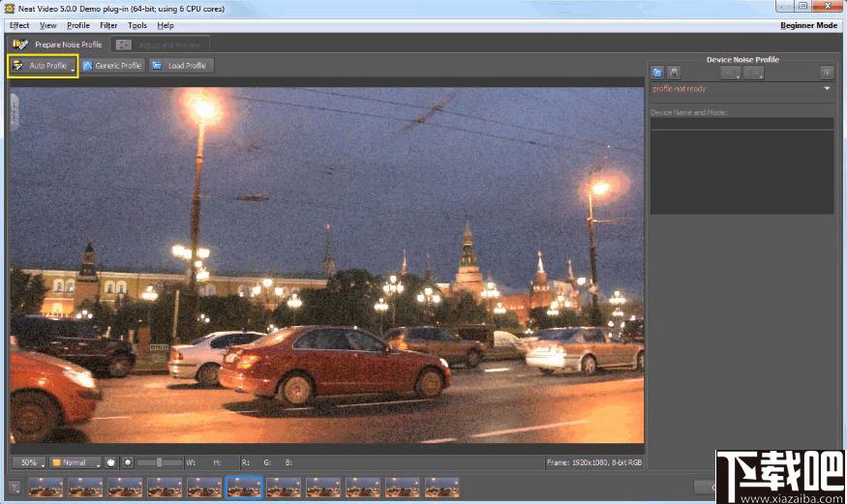
Task: Click the viewer brightness sun icon
Action: pos(128,462)
